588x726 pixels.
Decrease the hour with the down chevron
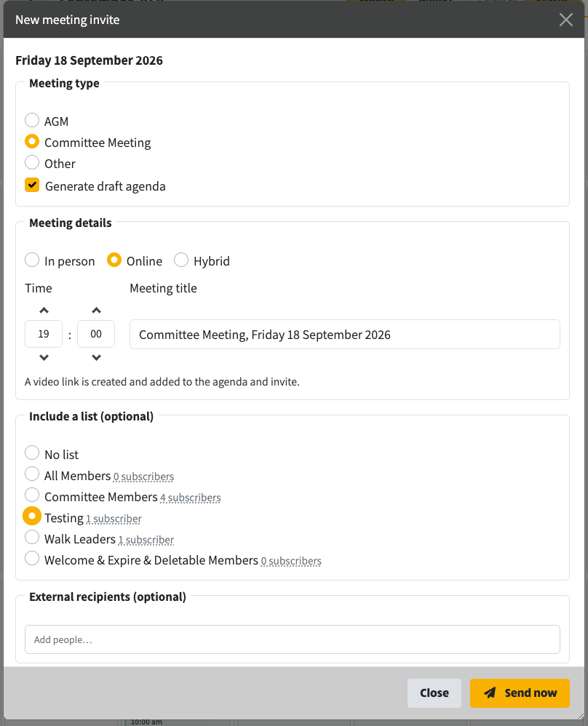pyautogui.click(x=44, y=357)
